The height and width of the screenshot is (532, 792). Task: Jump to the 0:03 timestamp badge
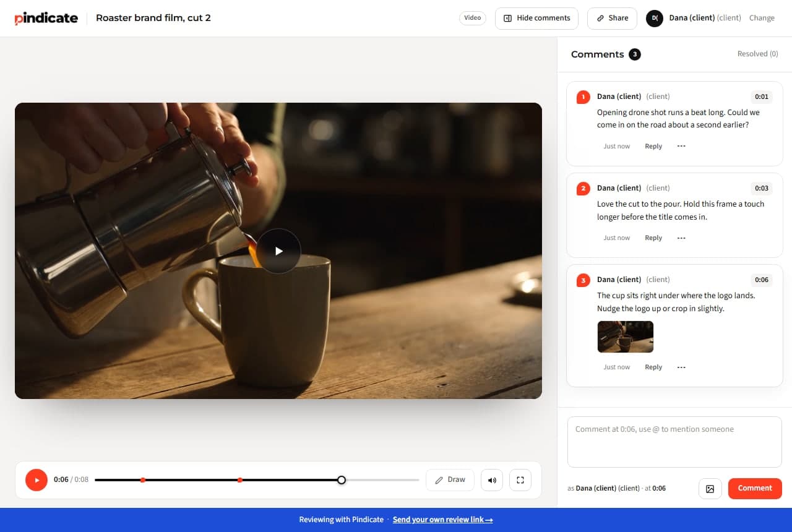(x=762, y=188)
